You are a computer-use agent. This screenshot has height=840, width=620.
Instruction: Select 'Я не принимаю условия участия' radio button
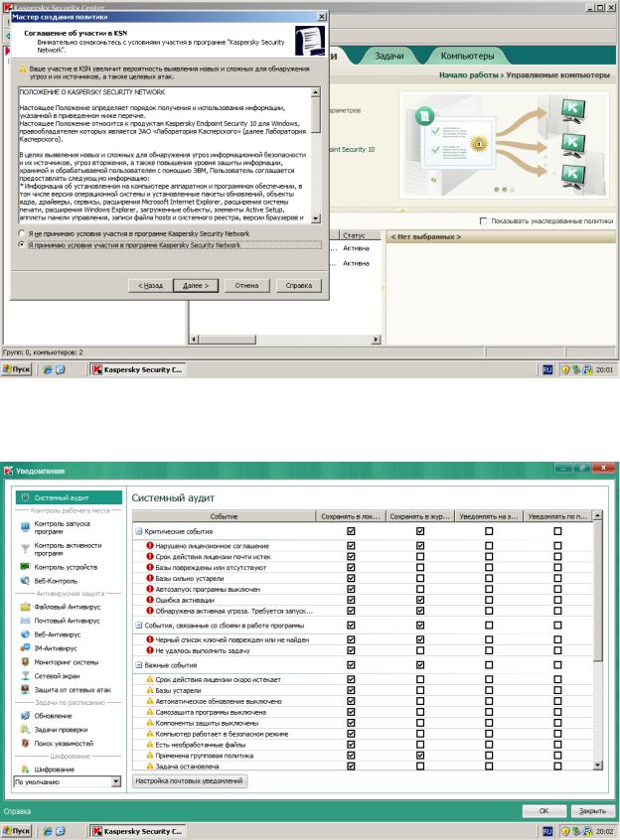point(22,233)
